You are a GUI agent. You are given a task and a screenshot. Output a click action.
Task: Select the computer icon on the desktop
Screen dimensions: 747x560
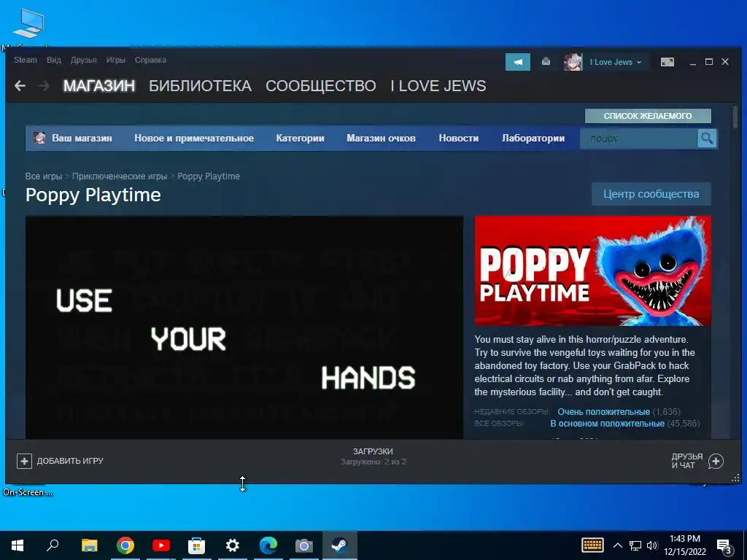pos(28,25)
